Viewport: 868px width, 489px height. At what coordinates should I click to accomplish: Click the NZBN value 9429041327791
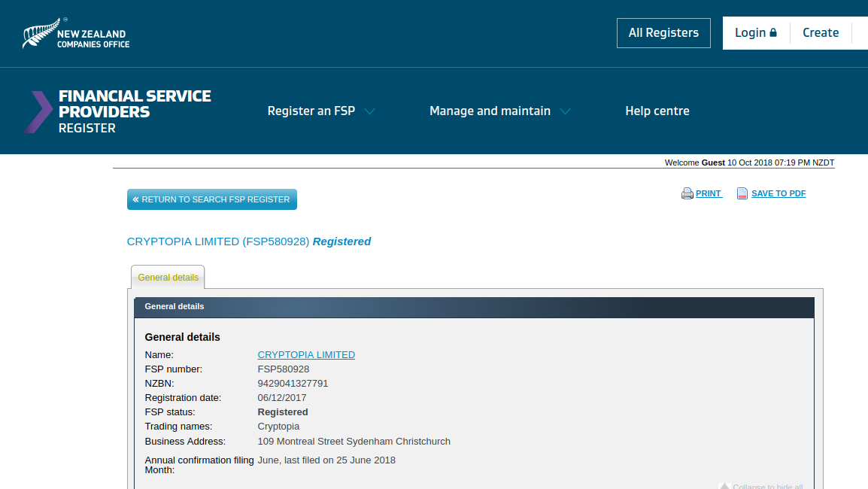click(x=293, y=384)
